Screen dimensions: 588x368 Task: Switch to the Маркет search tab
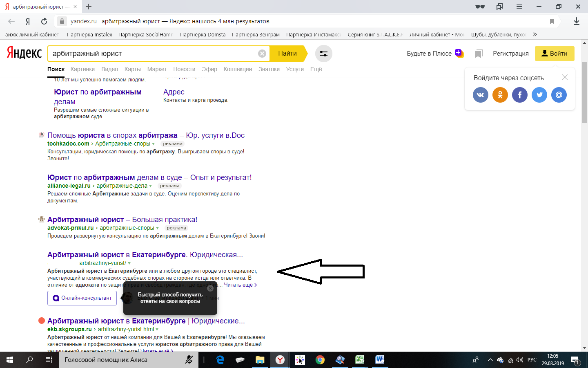(157, 69)
